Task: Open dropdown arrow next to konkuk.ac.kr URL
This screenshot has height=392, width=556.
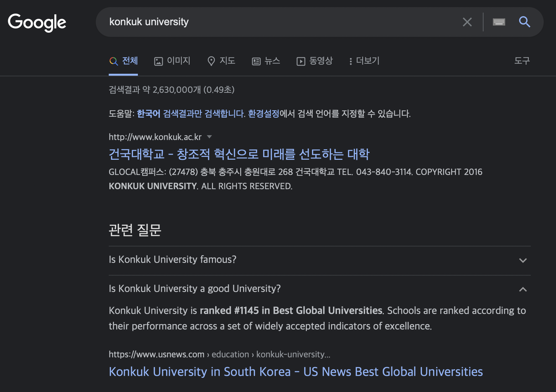Action: tap(209, 137)
